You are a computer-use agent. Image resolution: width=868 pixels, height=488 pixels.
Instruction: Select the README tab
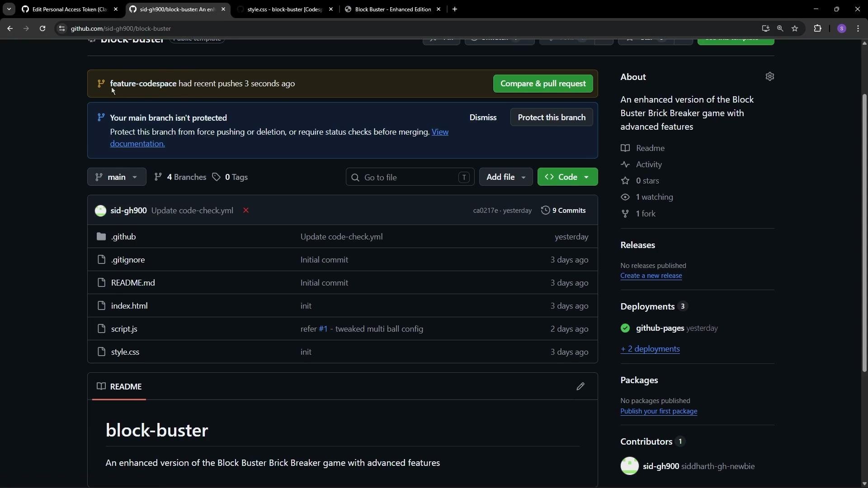click(119, 386)
